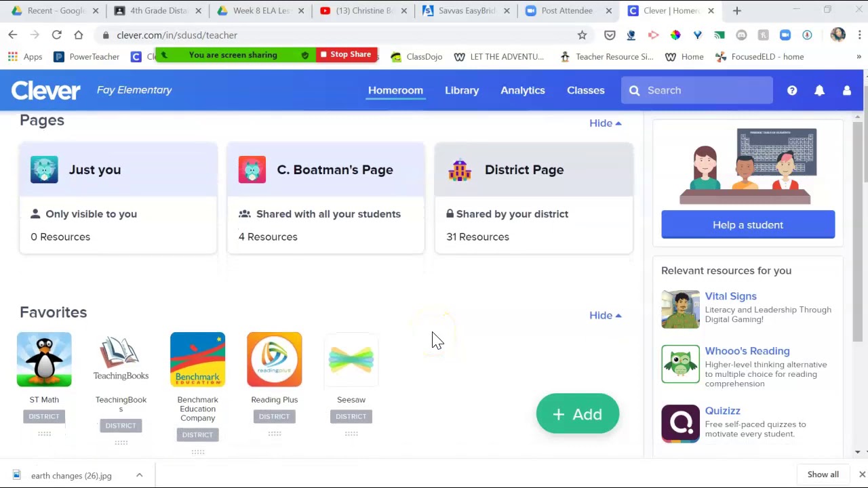Open the District Page card
The width and height of the screenshot is (868, 488).
click(x=534, y=198)
